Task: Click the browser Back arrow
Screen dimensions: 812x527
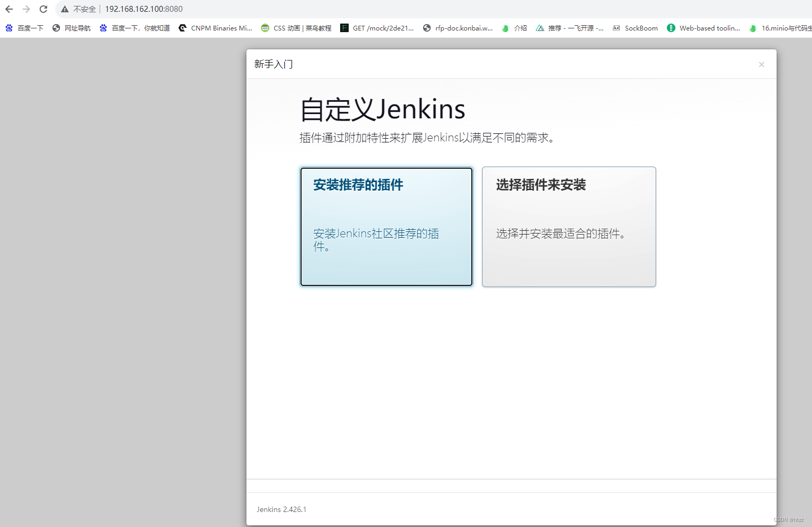Action: tap(9, 9)
